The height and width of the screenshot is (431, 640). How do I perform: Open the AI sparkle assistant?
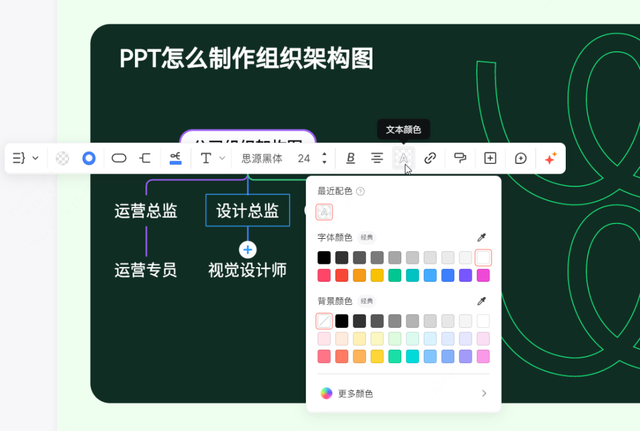[x=551, y=158]
